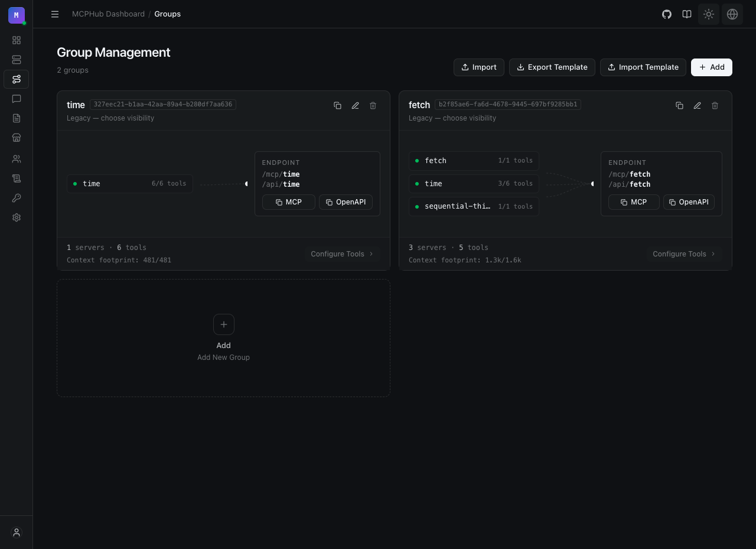Select the time server row 3/6 tools

[474, 184]
